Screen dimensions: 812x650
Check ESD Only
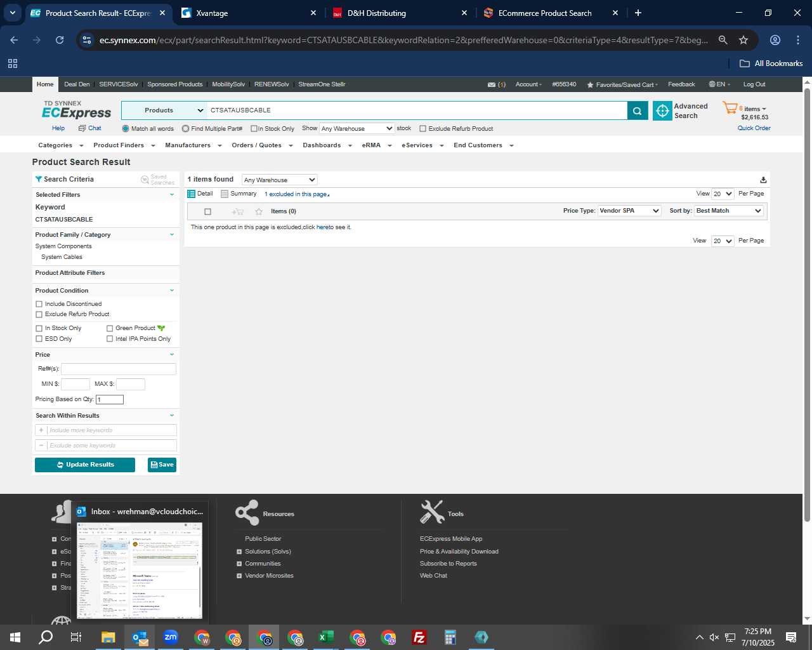[x=39, y=339]
